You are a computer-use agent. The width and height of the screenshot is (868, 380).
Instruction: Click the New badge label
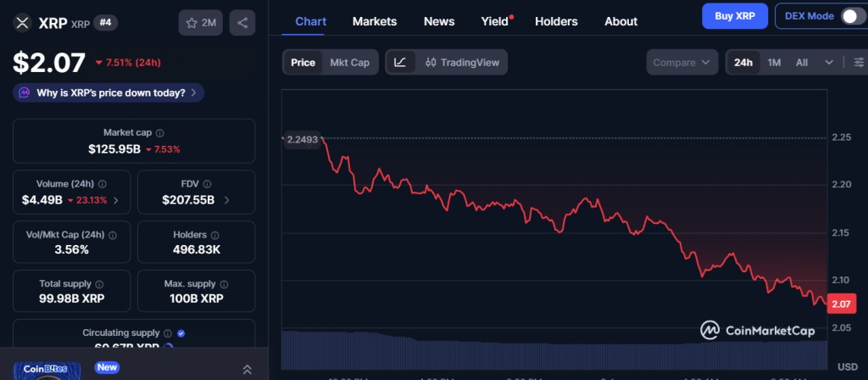pos(107,367)
